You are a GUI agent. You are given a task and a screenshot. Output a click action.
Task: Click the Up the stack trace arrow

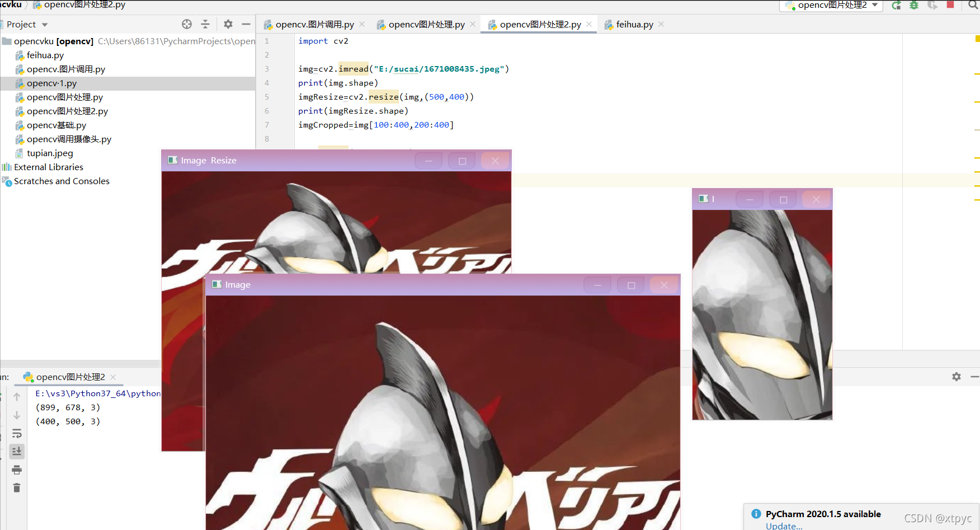tap(17, 397)
